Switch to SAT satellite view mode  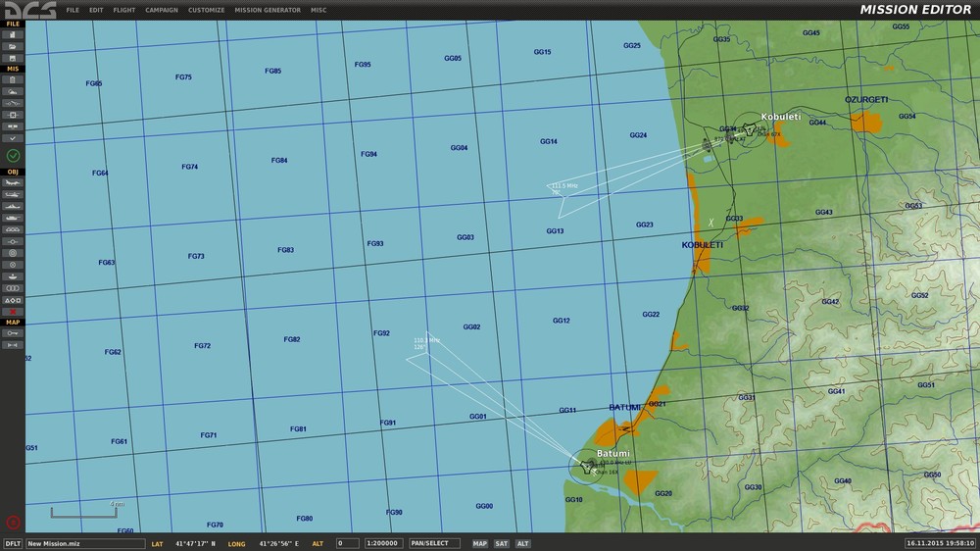coord(501,543)
